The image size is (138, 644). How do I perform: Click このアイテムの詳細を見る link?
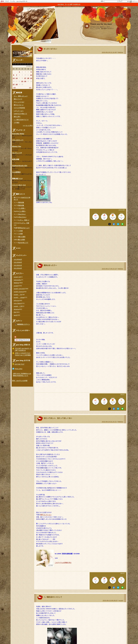click(63, 563)
